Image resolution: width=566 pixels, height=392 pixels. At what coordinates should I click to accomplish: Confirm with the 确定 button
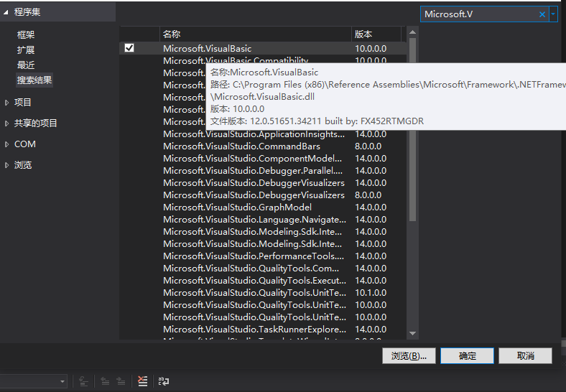click(x=467, y=356)
